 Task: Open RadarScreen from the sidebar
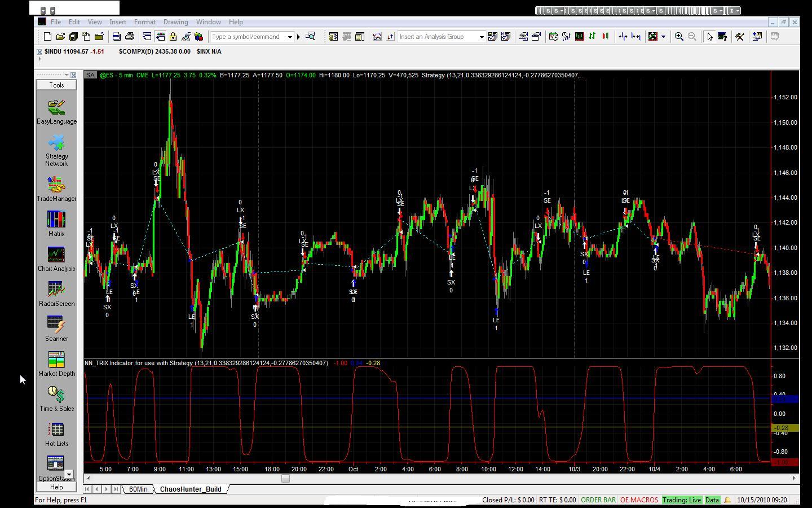click(56, 294)
